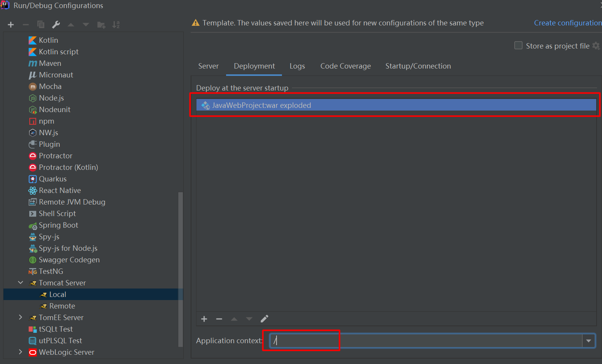Move artifact up in deployment list

coord(234,319)
